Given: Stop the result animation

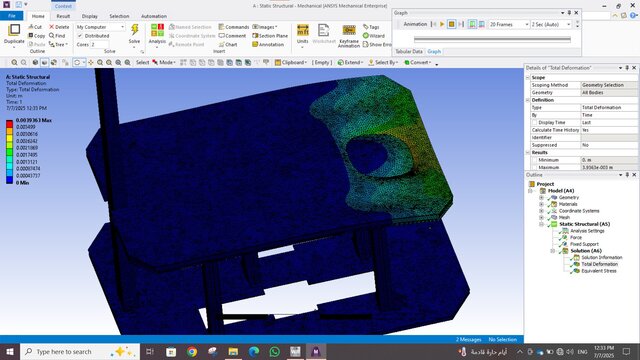Looking at the screenshot, I should point(451,24).
